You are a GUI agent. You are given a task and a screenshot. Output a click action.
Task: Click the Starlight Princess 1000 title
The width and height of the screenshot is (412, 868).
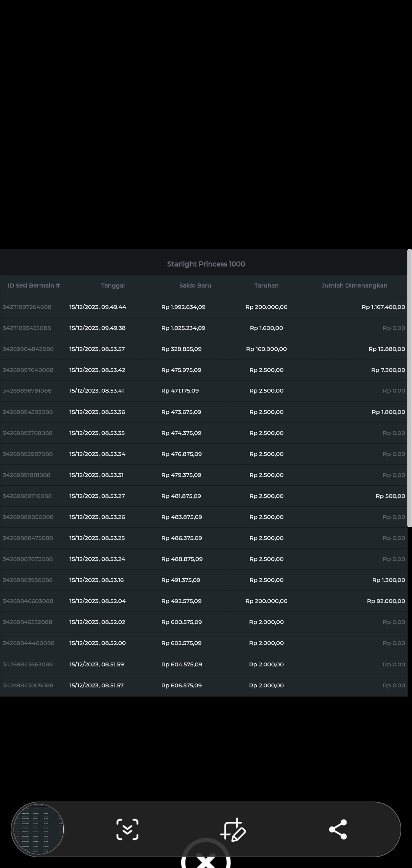pyautogui.click(x=206, y=264)
